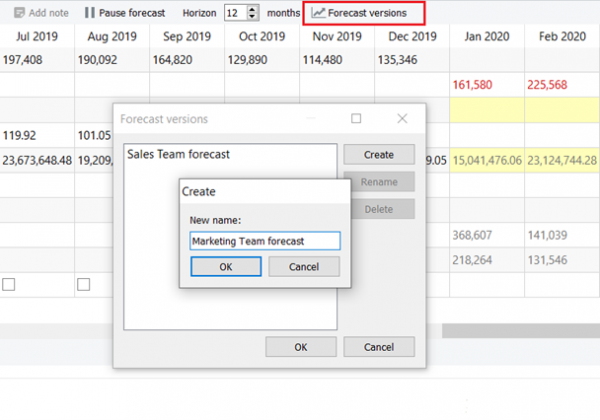This screenshot has width=600, height=420.
Task: Click the Horizon months value field
Action: click(x=233, y=13)
